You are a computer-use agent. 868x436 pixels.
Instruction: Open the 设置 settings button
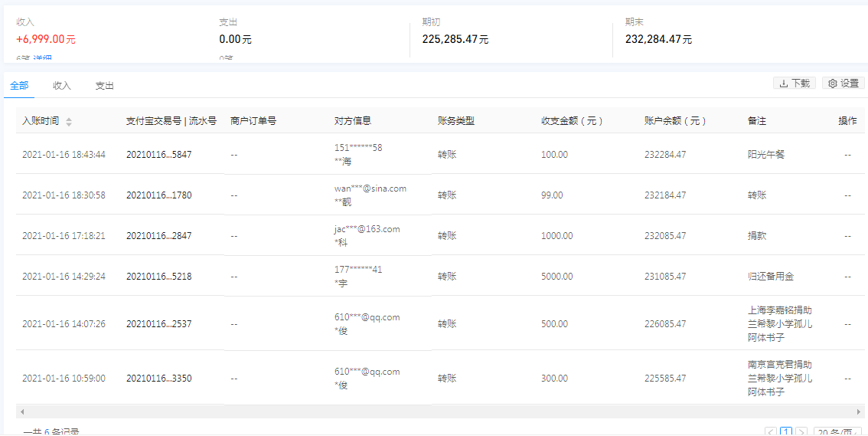843,83
